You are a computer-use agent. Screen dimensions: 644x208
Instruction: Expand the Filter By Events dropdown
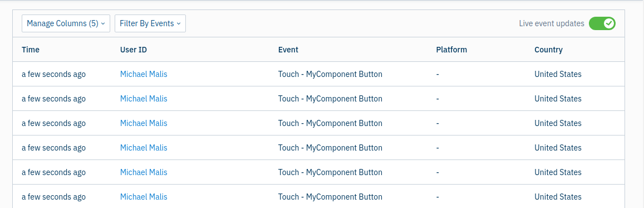click(x=150, y=23)
